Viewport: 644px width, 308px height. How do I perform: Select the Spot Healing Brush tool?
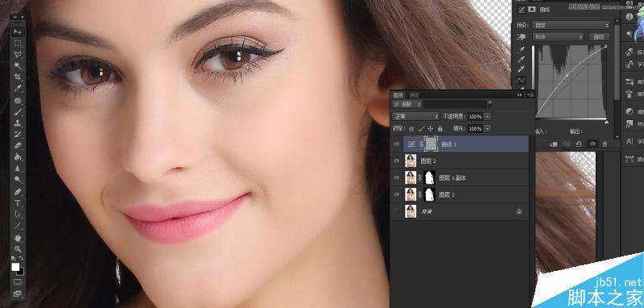pos(18,100)
